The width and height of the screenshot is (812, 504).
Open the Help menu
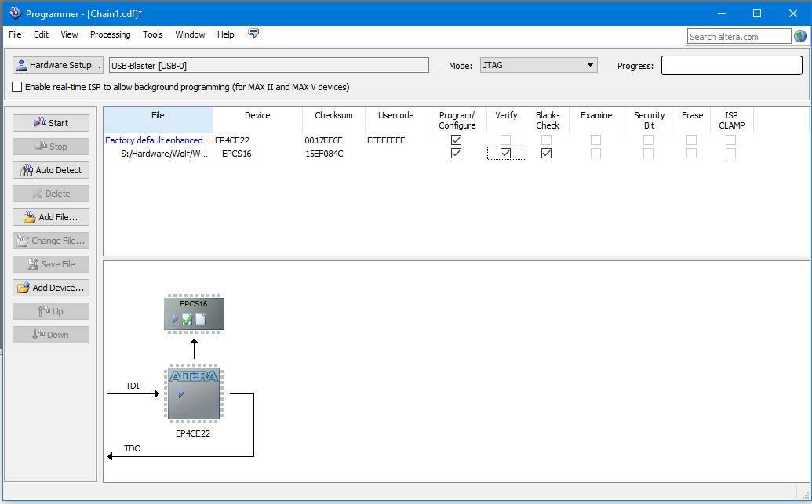point(226,34)
